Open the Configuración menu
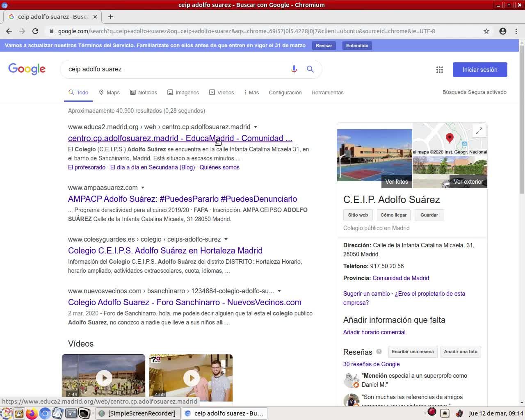This screenshot has height=420, width=525. [285, 93]
